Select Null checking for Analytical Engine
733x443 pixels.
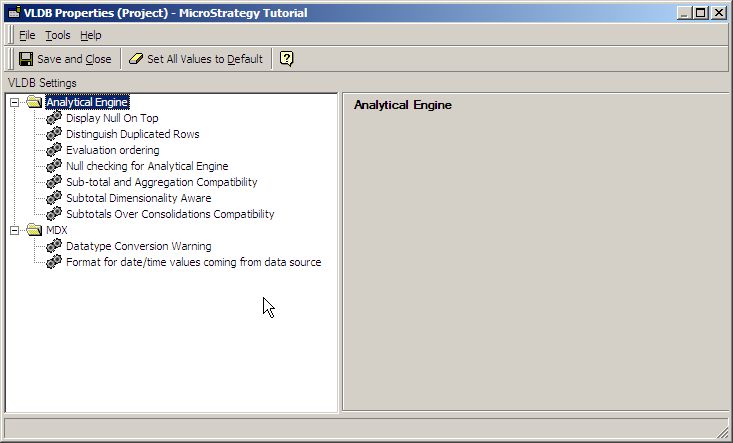[x=147, y=166]
